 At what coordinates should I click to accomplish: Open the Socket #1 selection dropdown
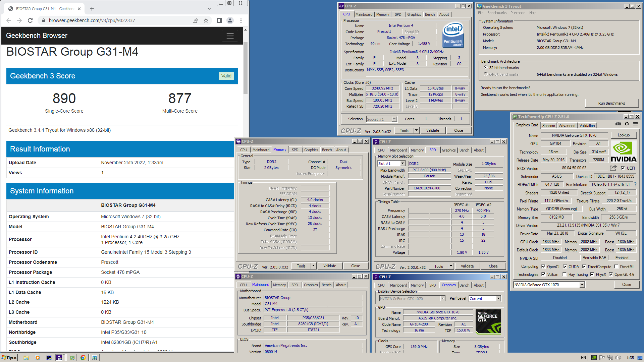394,119
